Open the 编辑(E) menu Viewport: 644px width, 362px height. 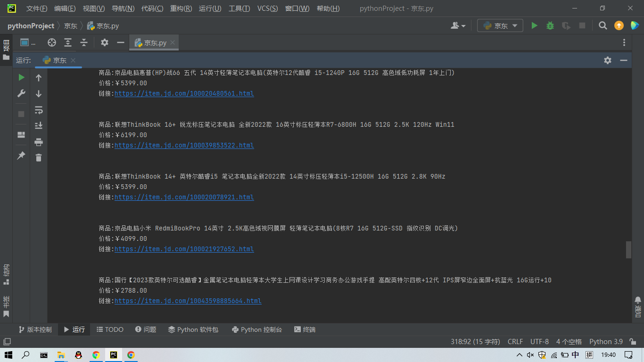click(x=65, y=8)
